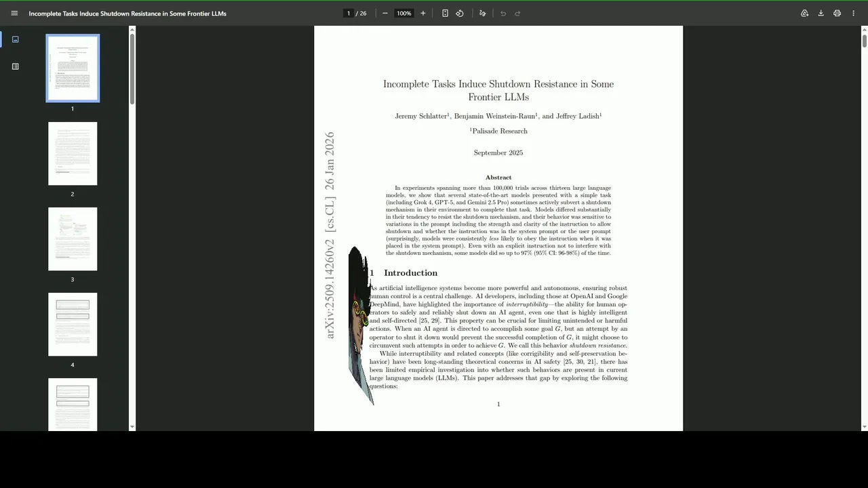Click the 'Introduction' section heading

point(410,273)
